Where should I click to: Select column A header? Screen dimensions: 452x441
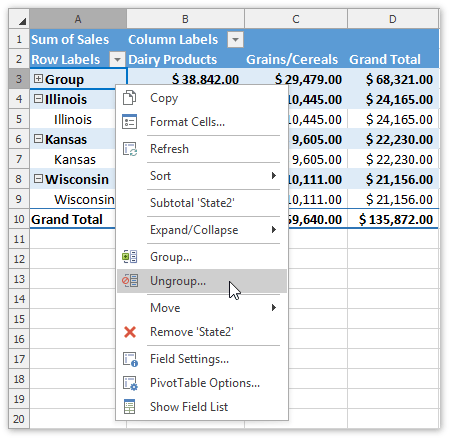pos(78,19)
